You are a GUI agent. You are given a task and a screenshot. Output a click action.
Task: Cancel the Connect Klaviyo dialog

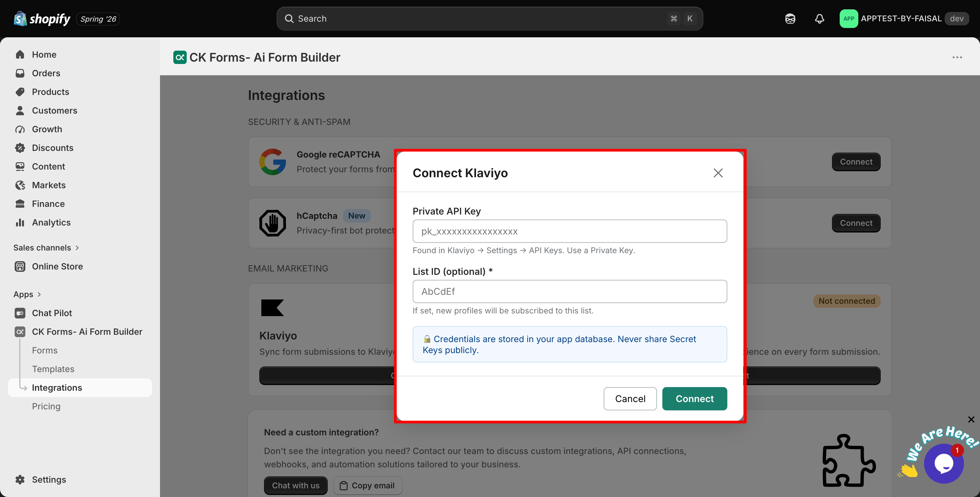click(630, 398)
